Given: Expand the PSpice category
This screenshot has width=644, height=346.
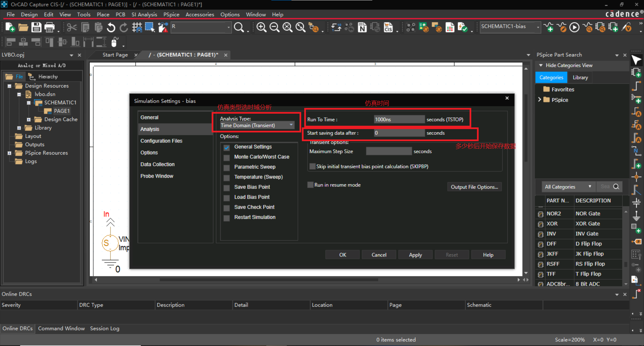Looking at the screenshot, I should [x=540, y=100].
